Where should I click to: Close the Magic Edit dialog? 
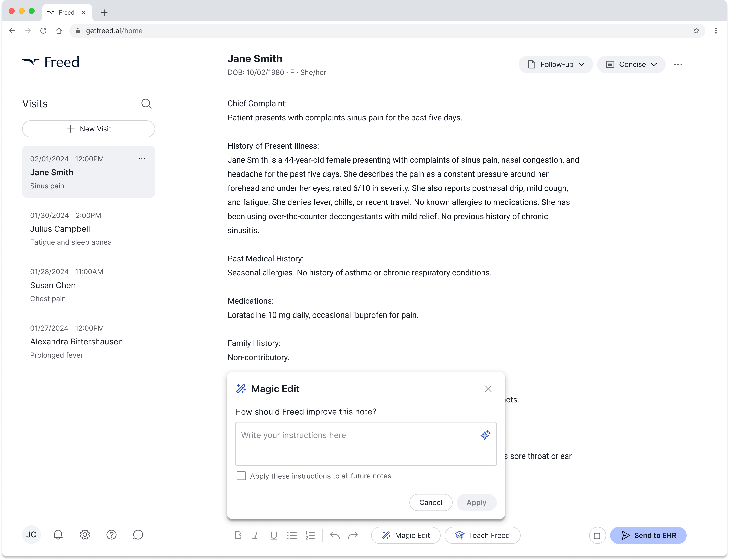pos(488,389)
